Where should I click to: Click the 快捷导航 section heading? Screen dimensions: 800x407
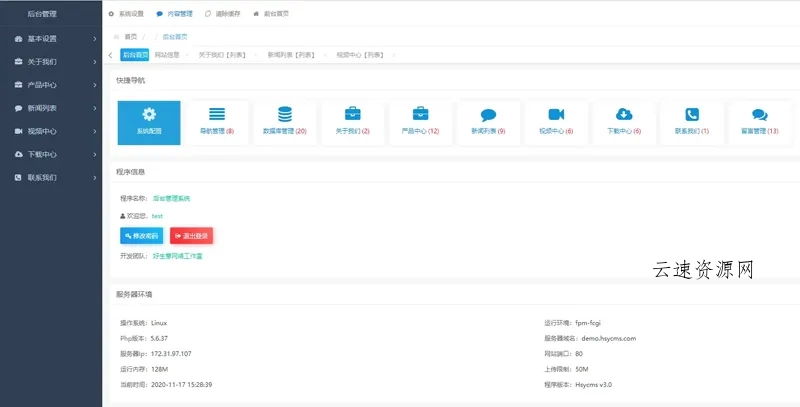130,80
